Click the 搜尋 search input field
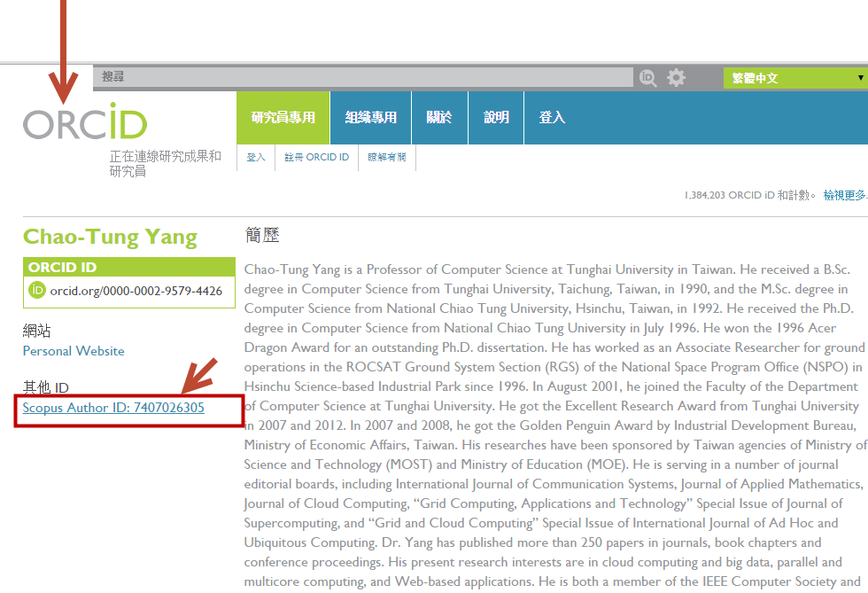Screen dimensions: 868x593 click(x=363, y=77)
